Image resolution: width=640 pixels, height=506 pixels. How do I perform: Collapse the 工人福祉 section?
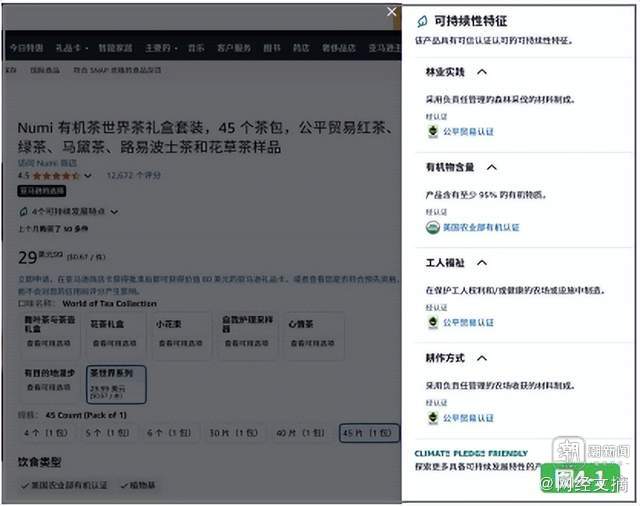[482, 262]
